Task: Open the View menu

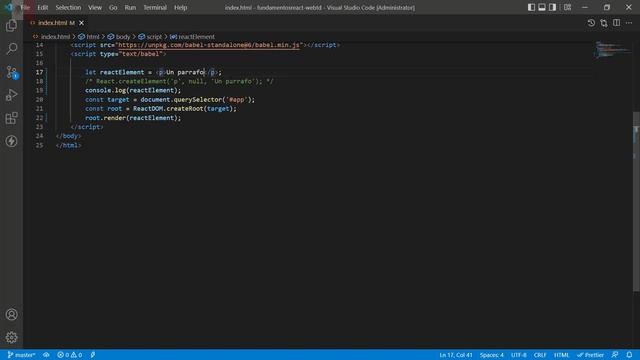Action: (95, 7)
